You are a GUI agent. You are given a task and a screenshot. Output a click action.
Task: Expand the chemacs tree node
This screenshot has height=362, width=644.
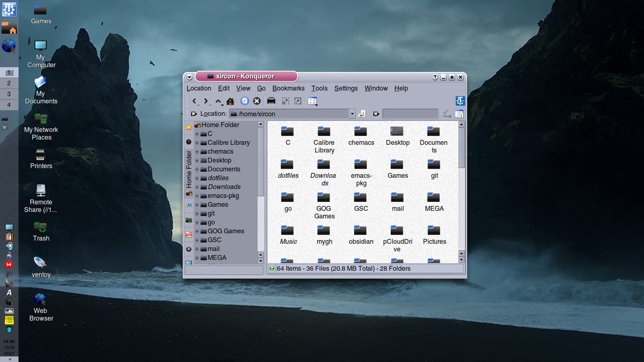point(197,152)
